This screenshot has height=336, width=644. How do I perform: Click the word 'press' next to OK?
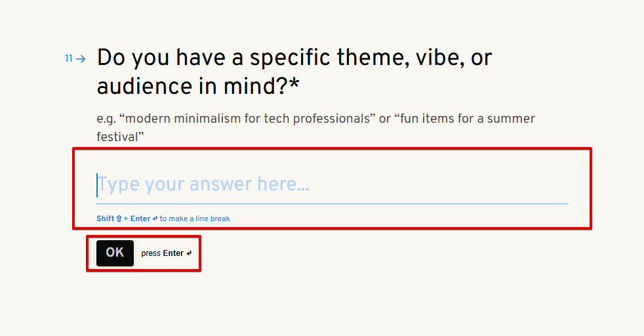pyautogui.click(x=151, y=253)
